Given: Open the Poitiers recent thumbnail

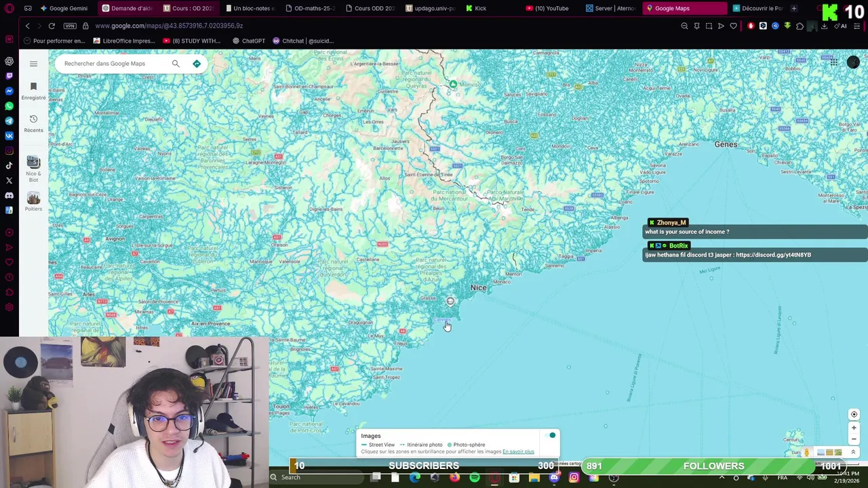Looking at the screenshot, I should 33,201.
